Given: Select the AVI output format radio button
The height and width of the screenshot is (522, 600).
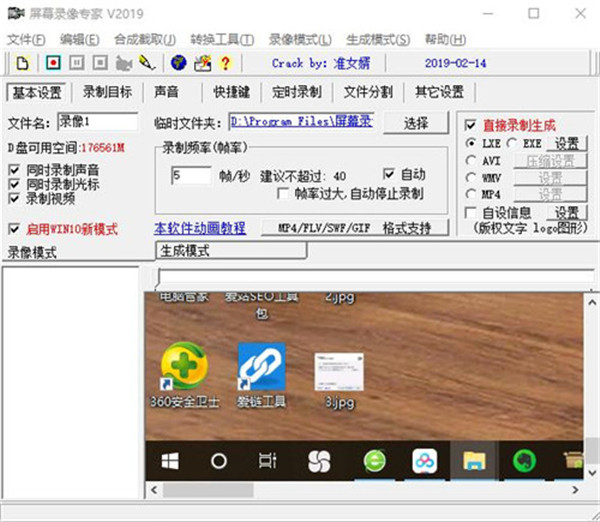Looking at the screenshot, I should point(472,160).
